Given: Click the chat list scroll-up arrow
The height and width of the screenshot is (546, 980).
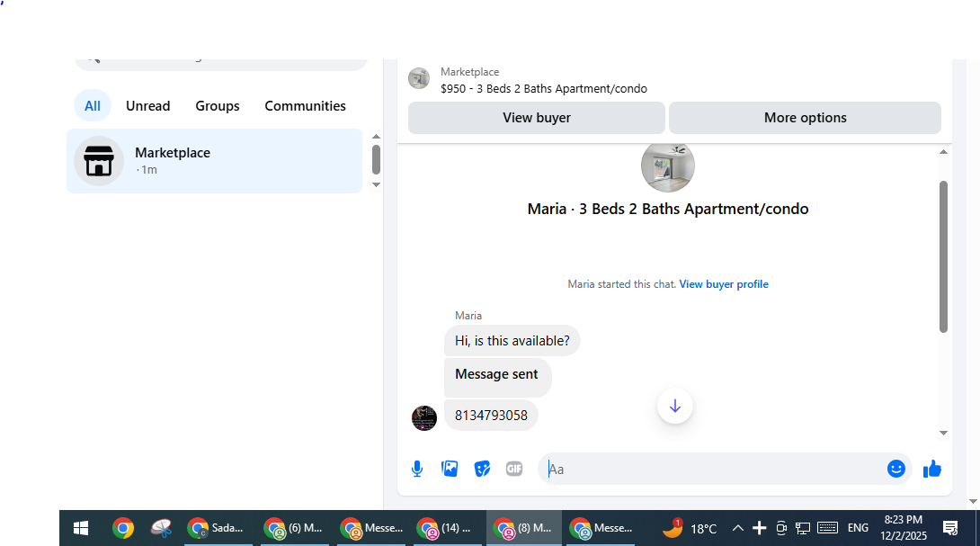Looking at the screenshot, I should (376, 137).
